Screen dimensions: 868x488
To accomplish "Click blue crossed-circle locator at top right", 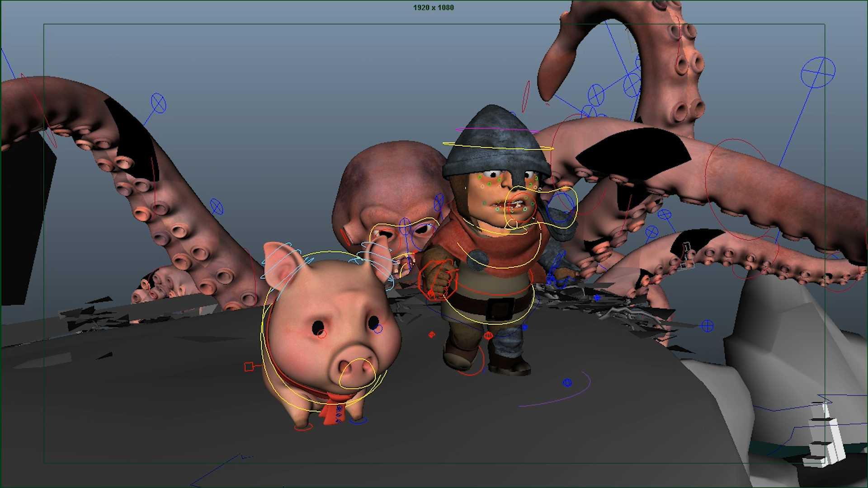I will point(818,72).
